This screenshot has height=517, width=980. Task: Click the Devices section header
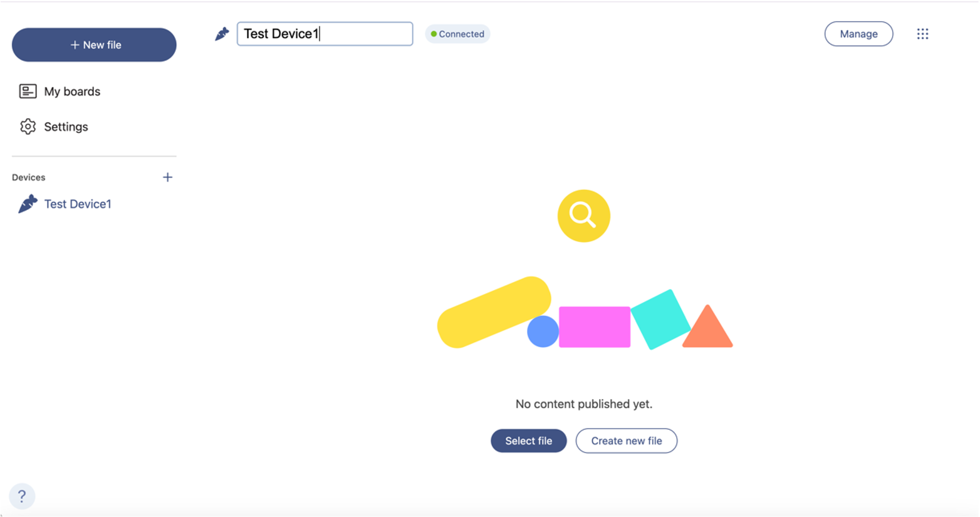29,177
